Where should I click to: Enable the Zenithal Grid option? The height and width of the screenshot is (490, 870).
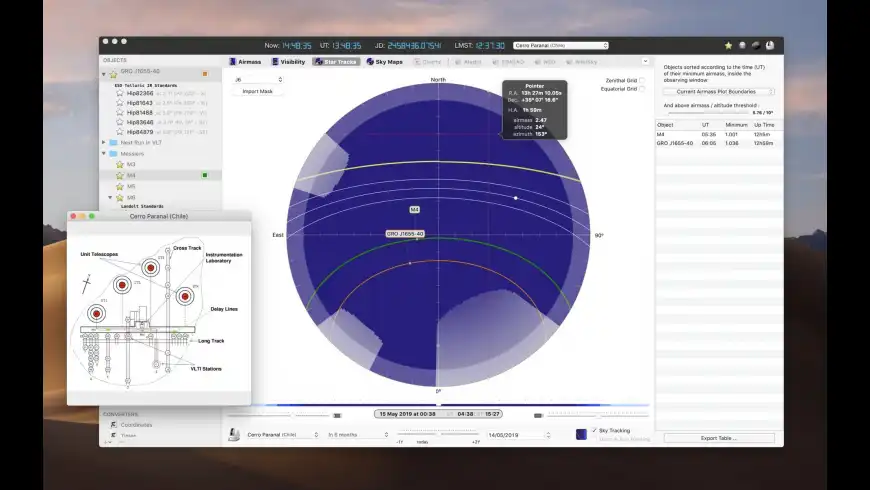coord(642,80)
